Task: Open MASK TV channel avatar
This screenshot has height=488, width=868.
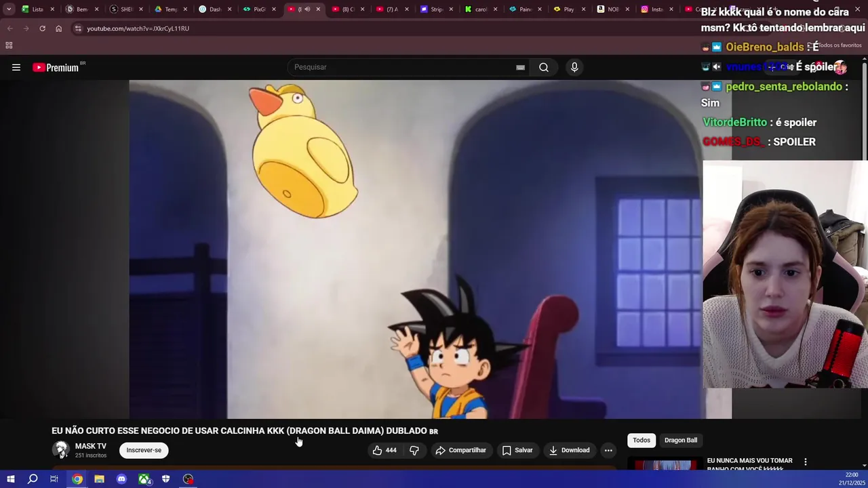Action: 61,450
